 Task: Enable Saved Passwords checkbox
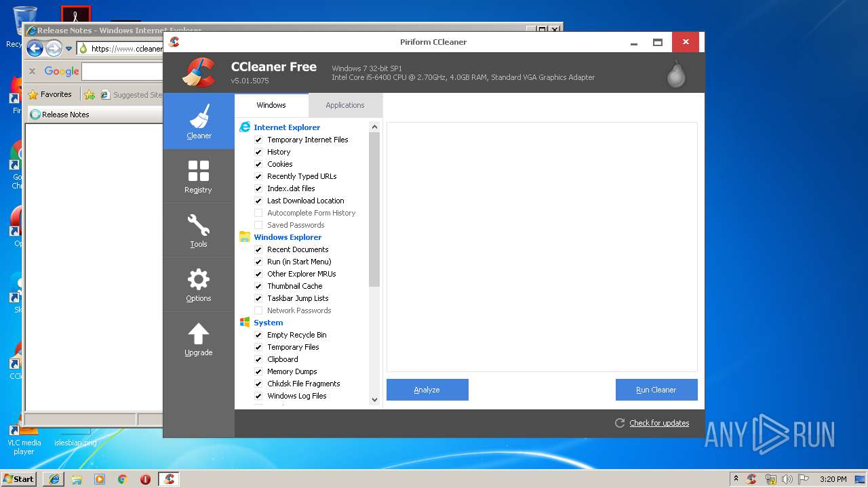point(258,225)
